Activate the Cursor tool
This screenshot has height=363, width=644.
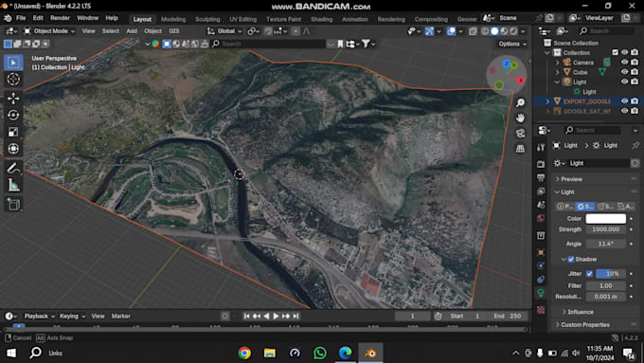[13, 79]
